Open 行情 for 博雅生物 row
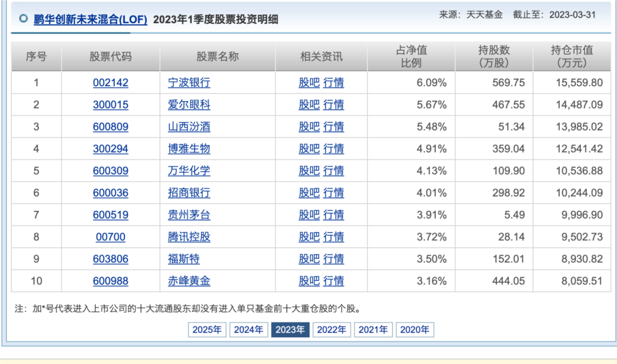The image size is (617, 364). (333, 149)
